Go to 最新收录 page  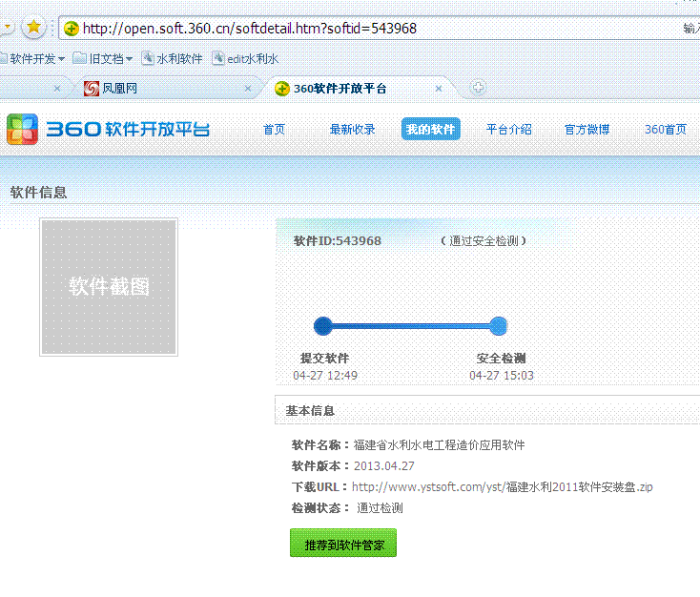[x=352, y=130]
